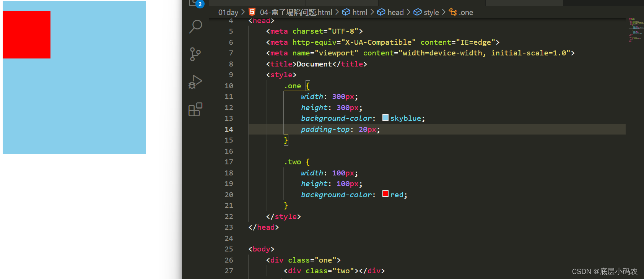Select the html breadcrumb item

pyautogui.click(x=359, y=12)
